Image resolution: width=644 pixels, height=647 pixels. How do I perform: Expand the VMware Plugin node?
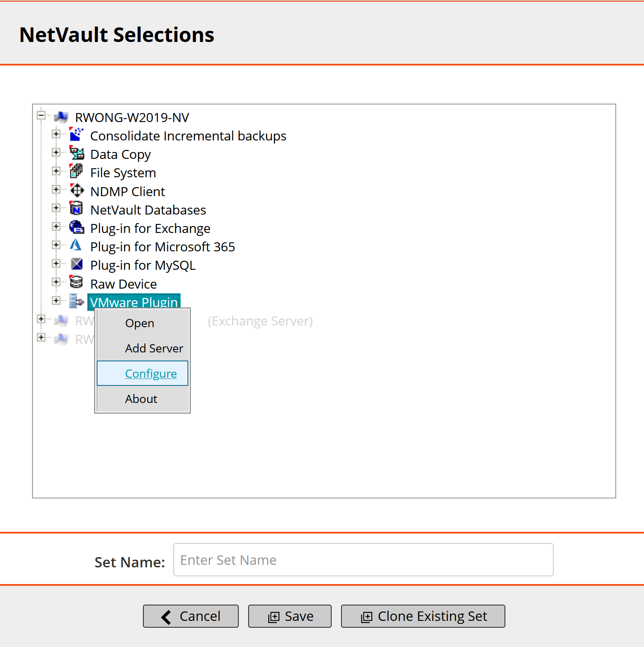pos(56,300)
